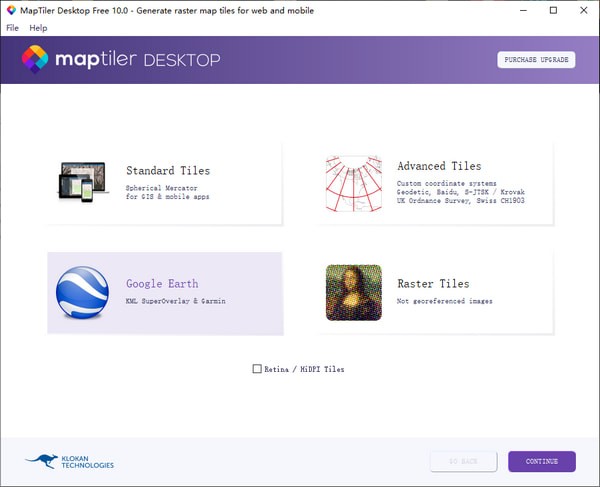600x487 pixels.
Task: Open the Help menu
Action: point(38,28)
